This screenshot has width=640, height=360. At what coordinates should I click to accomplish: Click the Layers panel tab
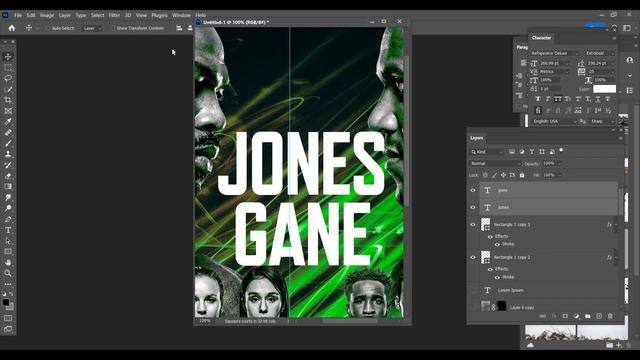click(476, 138)
